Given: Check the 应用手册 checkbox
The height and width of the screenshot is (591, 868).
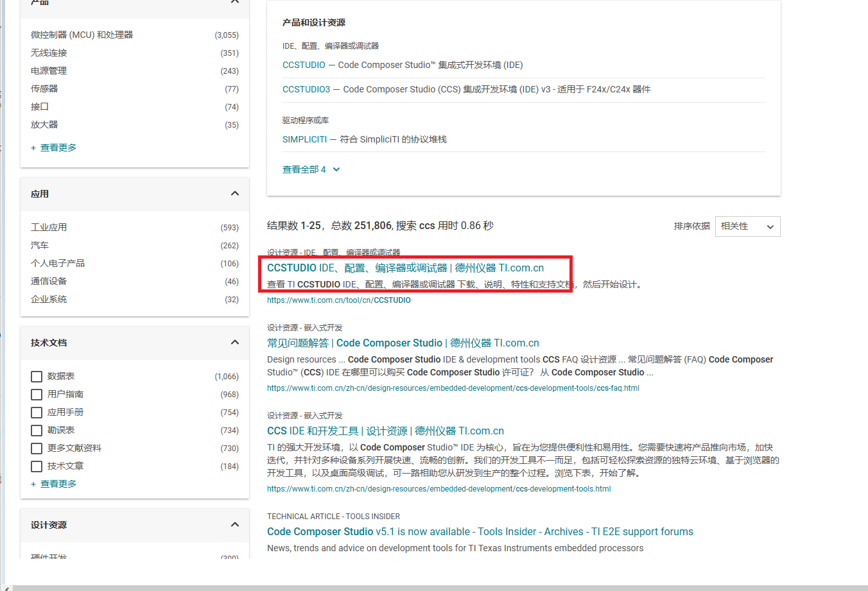Looking at the screenshot, I should tap(37, 413).
